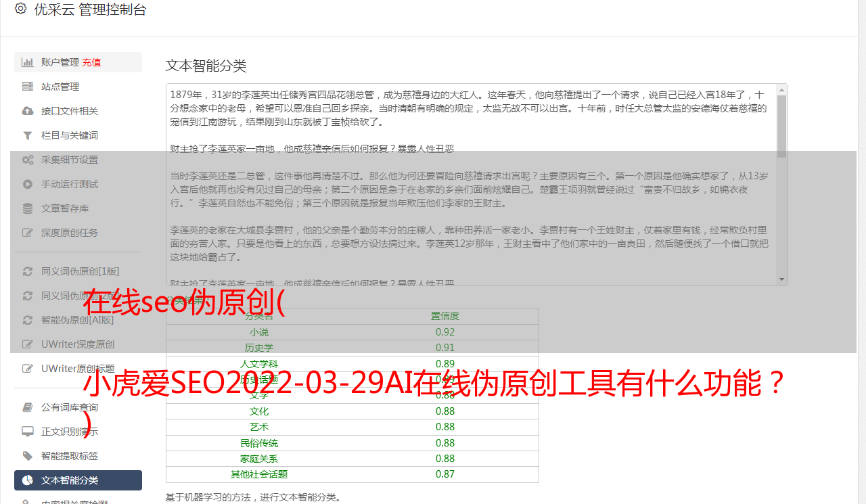Click the text area scroll-up arrow
Image resolution: width=866 pixels, height=504 pixels.
point(782,89)
